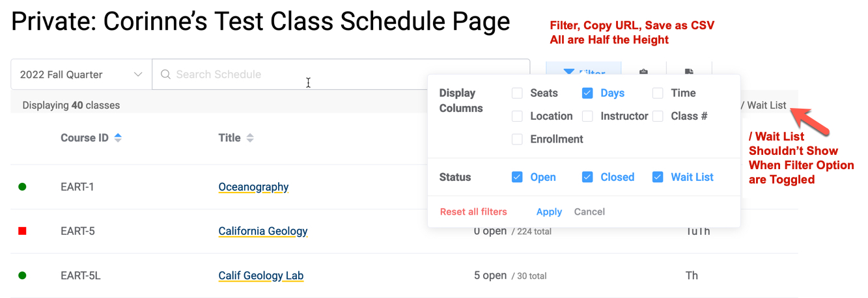Tick the Enrollment column checkbox

517,139
